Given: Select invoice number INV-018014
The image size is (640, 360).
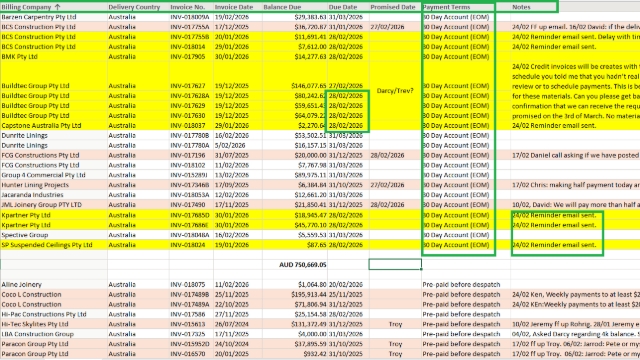Looking at the screenshot, I should tap(191, 47).
